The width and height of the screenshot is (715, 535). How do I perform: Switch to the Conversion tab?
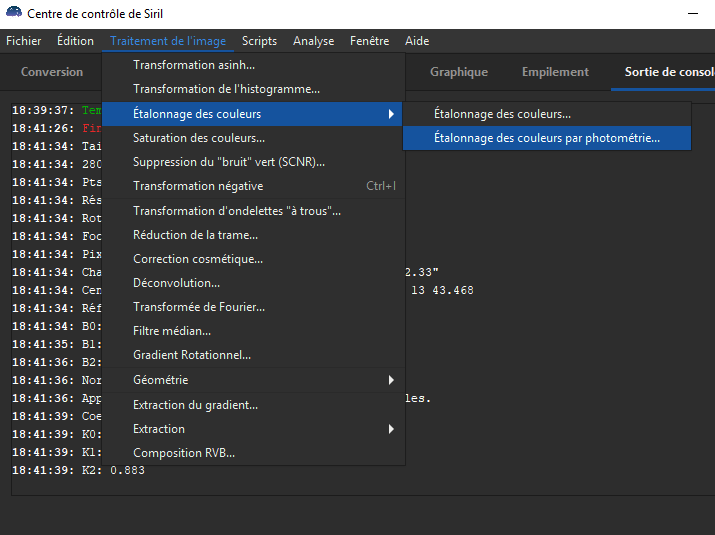[52, 72]
